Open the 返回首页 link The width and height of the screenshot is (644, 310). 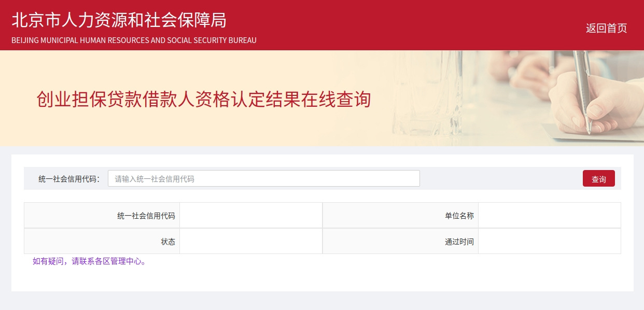click(606, 28)
